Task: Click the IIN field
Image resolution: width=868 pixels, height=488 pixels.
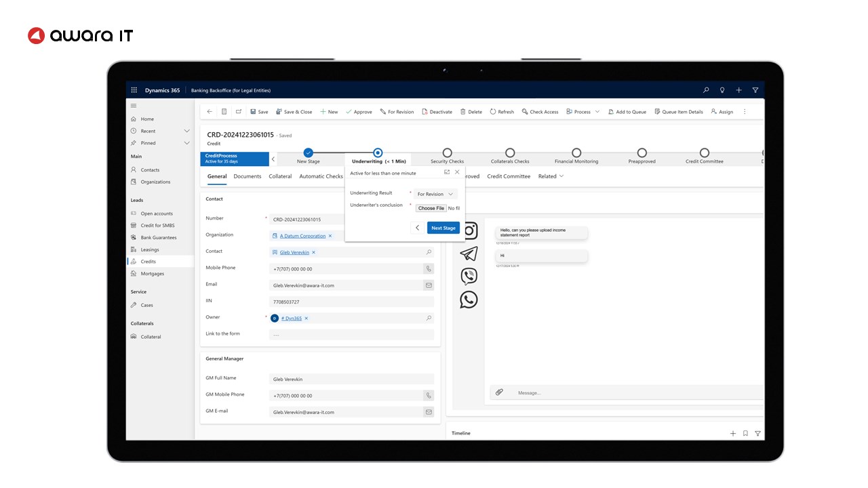Action: click(351, 302)
